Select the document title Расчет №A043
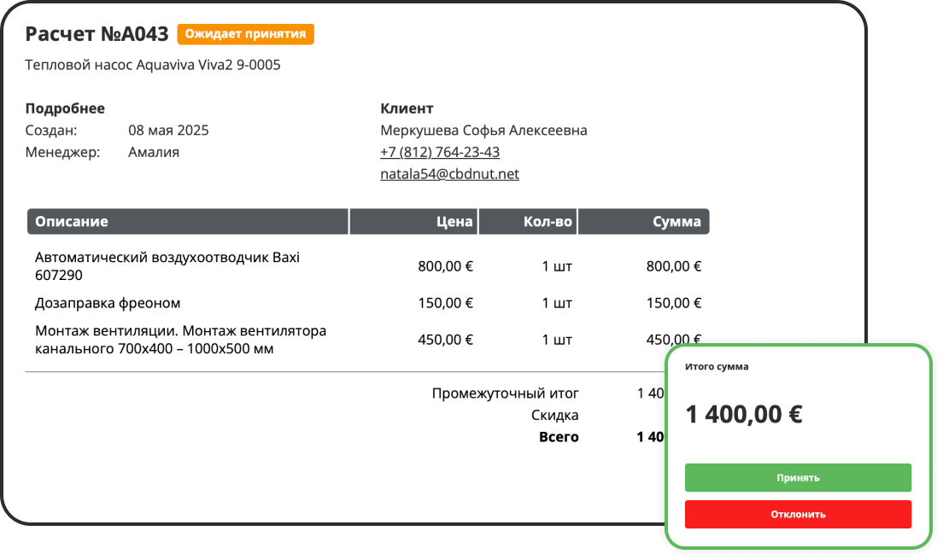Image resolution: width=943 pixels, height=560 pixels. click(x=97, y=34)
